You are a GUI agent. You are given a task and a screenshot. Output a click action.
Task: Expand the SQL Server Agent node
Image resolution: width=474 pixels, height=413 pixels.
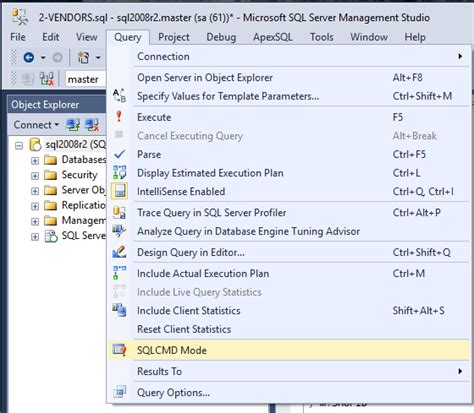(x=35, y=237)
